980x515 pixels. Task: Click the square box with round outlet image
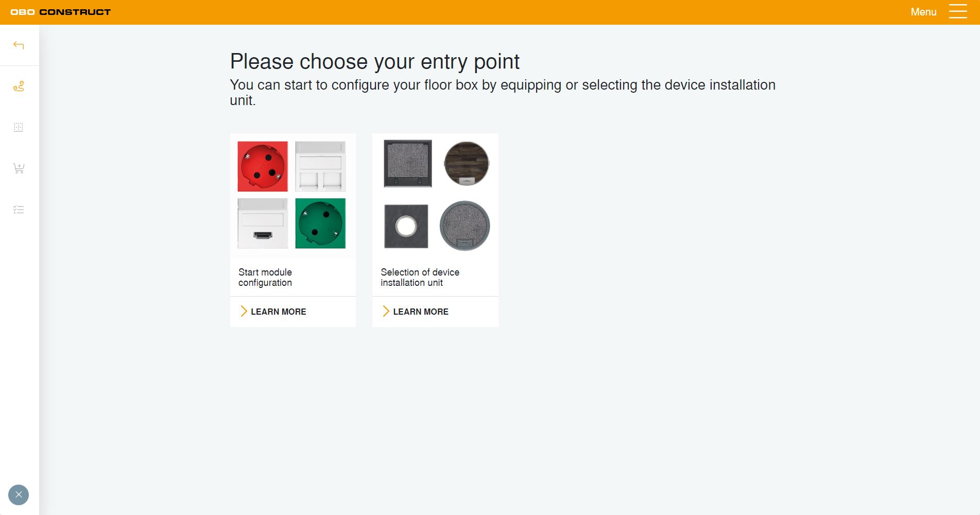click(406, 226)
